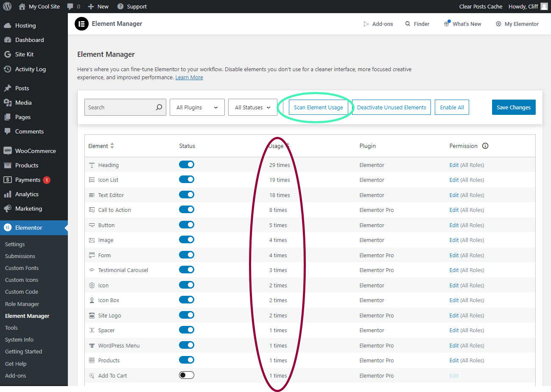Click the search magnifier icon
Screen dimensions: 551x392
tap(159, 107)
